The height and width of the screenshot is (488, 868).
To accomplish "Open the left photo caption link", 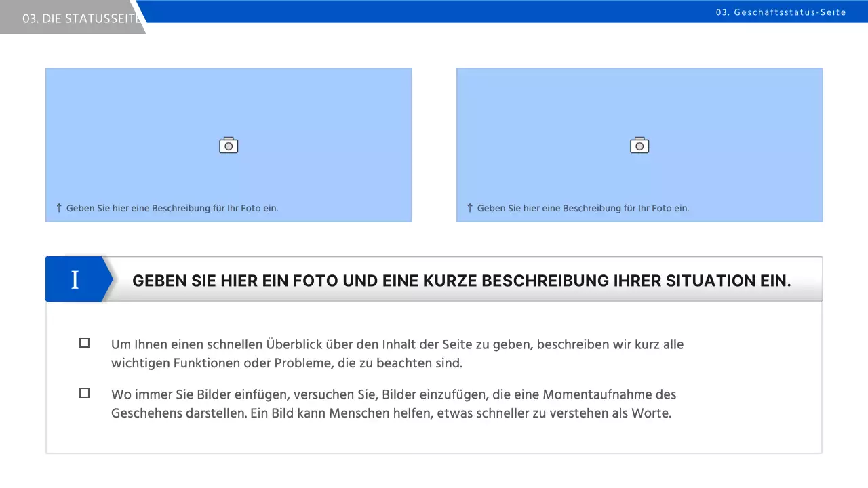I will pos(172,208).
